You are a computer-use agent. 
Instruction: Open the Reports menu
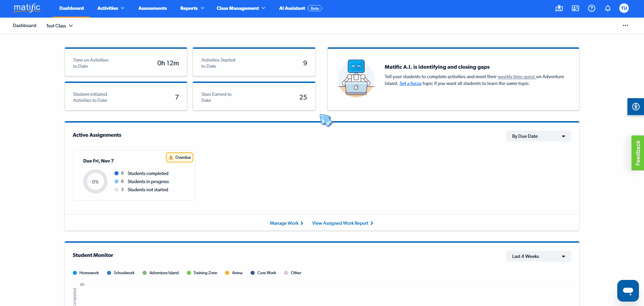(192, 8)
